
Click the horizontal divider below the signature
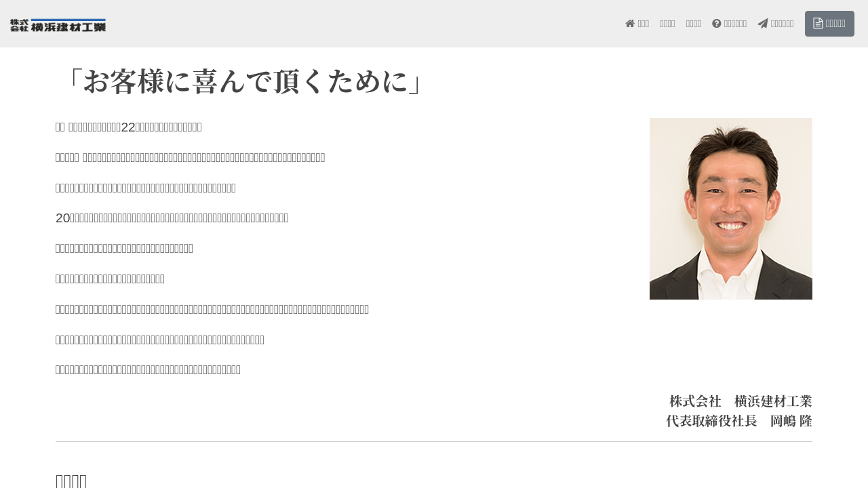434,442
